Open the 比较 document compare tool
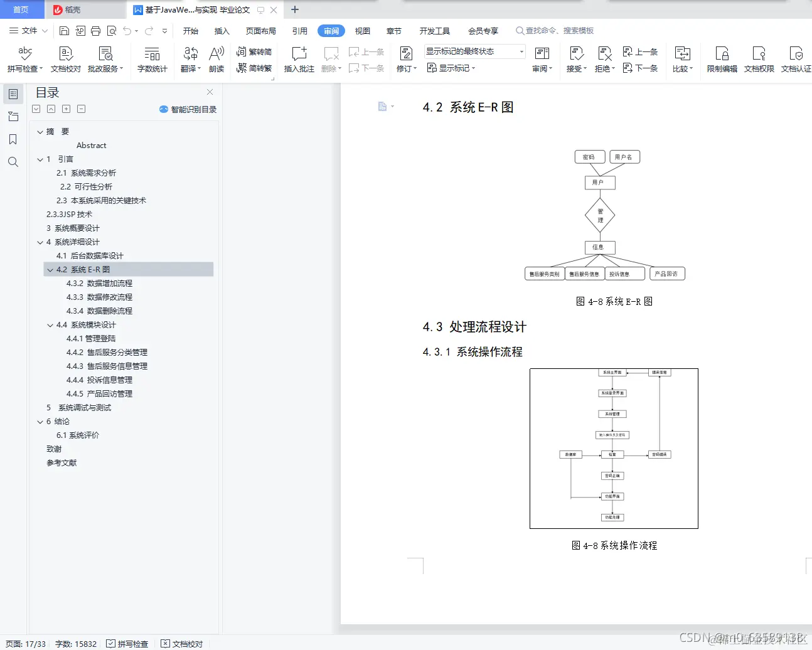This screenshot has width=812, height=650. pyautogui.click(x=682, y=60)
